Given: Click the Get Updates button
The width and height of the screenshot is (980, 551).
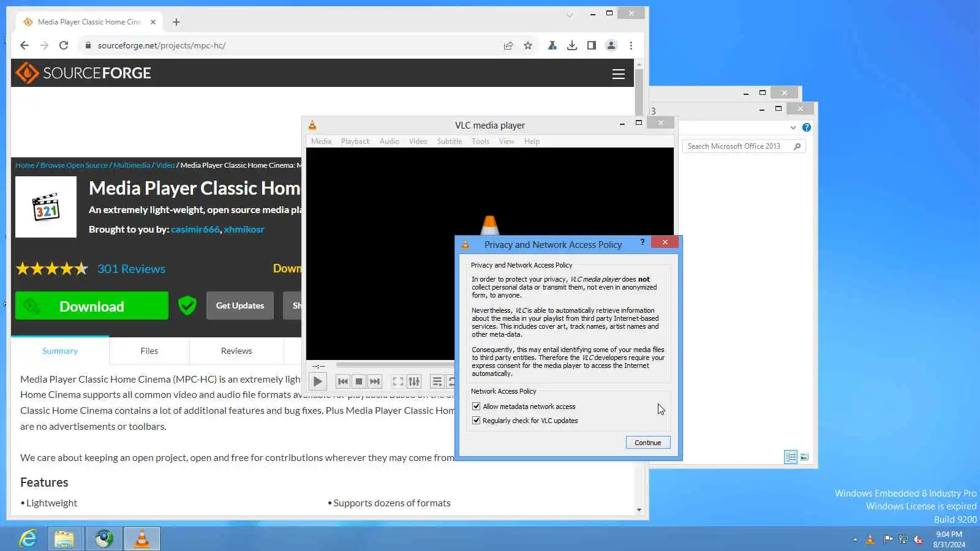Looking at the screenshot, I should pyautogui.click(x=240, y=305).
